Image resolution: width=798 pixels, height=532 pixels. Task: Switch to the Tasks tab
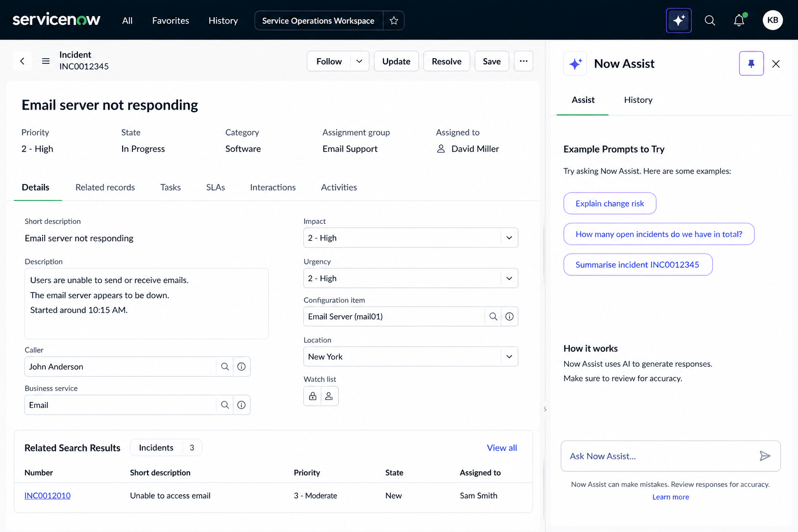click(170, 188)
